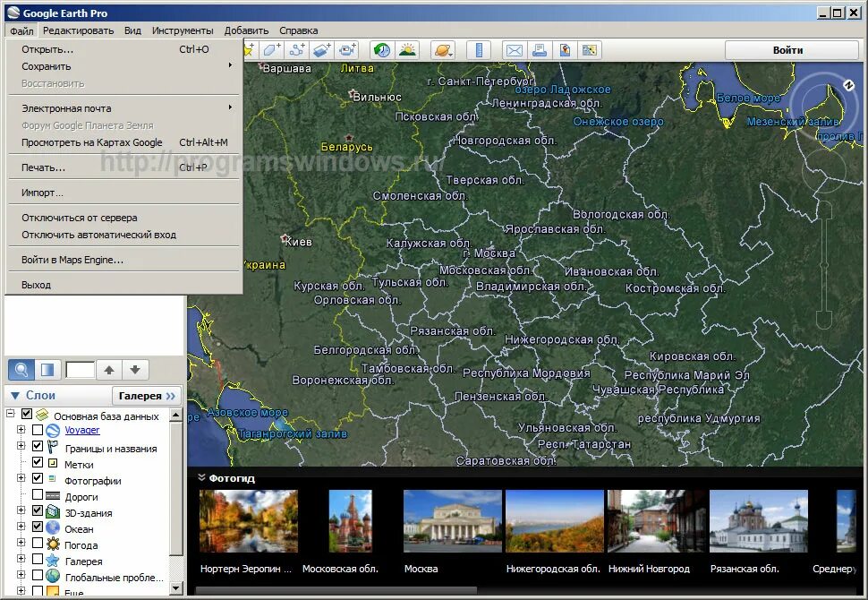The image size is (868, 600).
Task: Click View in Google Maps toolbar icon
Action: (x=590, y=50)
